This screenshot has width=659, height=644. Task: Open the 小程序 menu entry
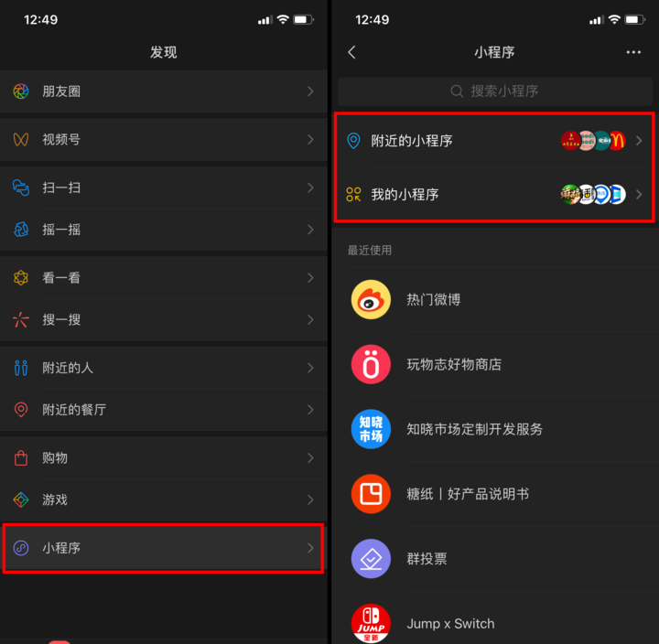[163, 548]
